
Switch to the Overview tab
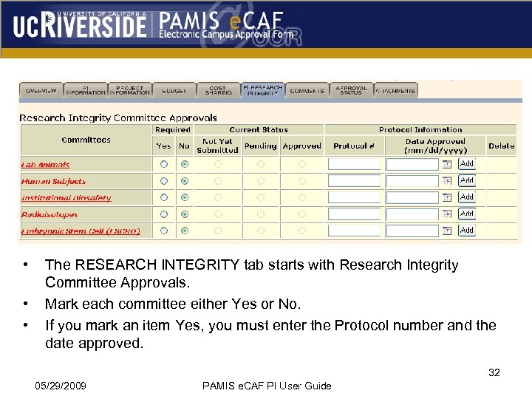[x=41, y=90]
